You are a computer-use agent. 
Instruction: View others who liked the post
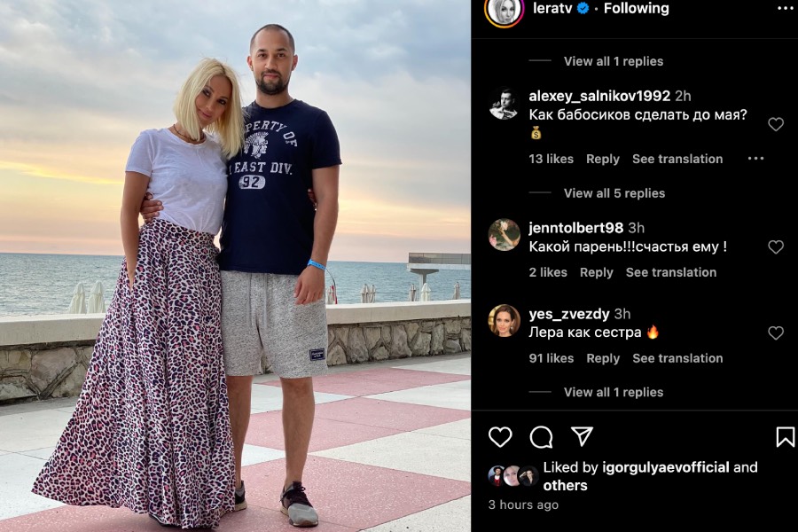(565, 485)
